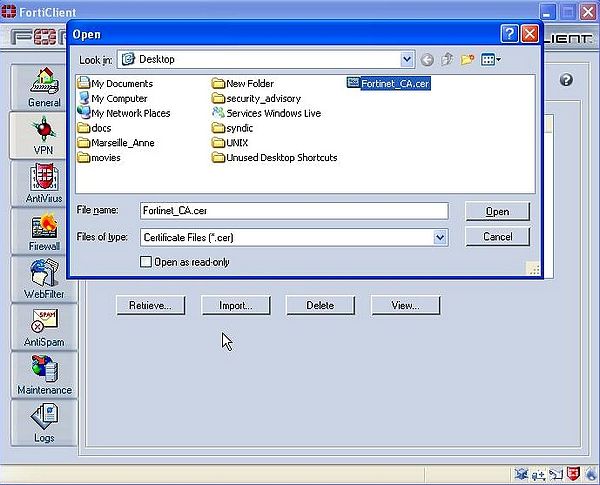Create a new folder in dialog

point(467,60)
